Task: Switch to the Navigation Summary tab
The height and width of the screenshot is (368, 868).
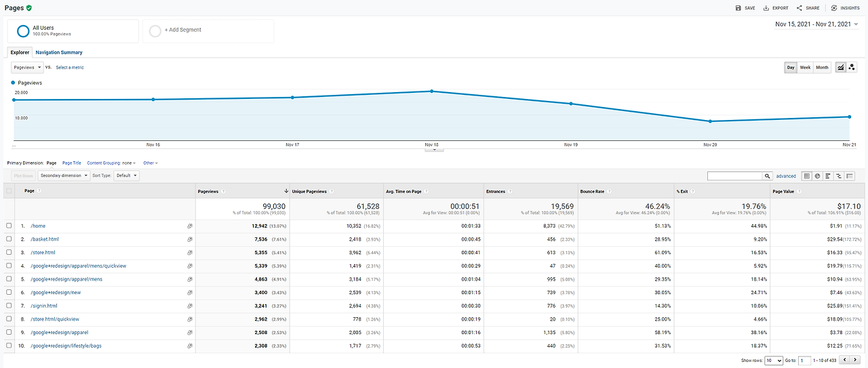Action: point(59,52)
